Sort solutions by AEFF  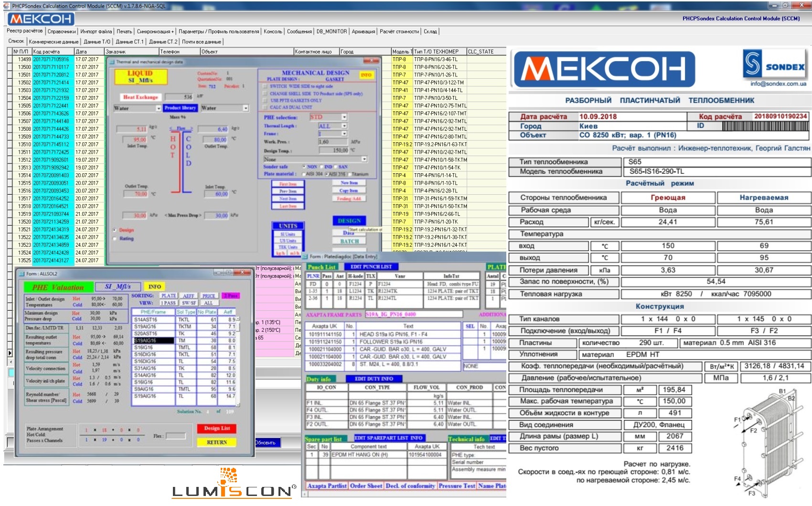pyautogui.click(x=189, y=296)
